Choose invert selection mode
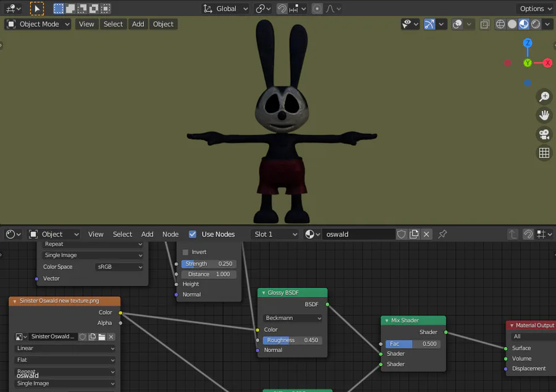 click(x=94, y=9)
